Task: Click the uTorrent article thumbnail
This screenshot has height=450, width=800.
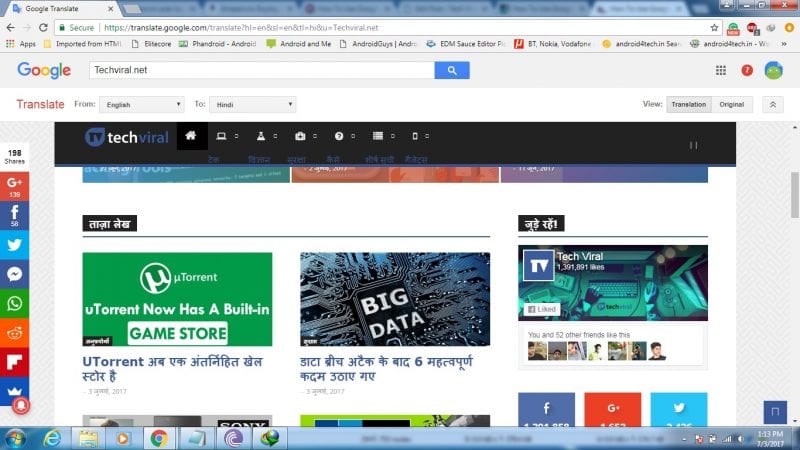Action: click(178, 299)
